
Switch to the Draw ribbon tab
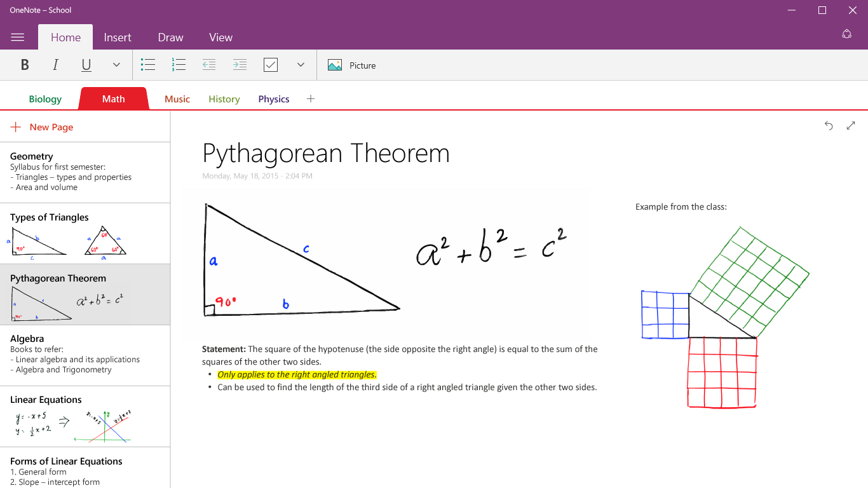170,37
